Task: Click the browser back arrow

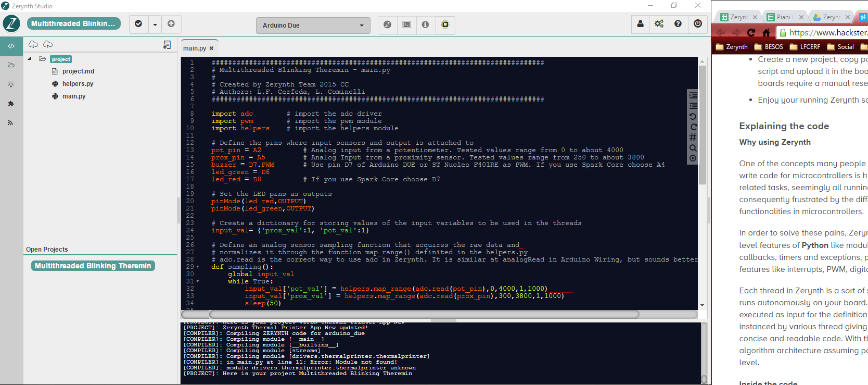Action: coord(721,32)
